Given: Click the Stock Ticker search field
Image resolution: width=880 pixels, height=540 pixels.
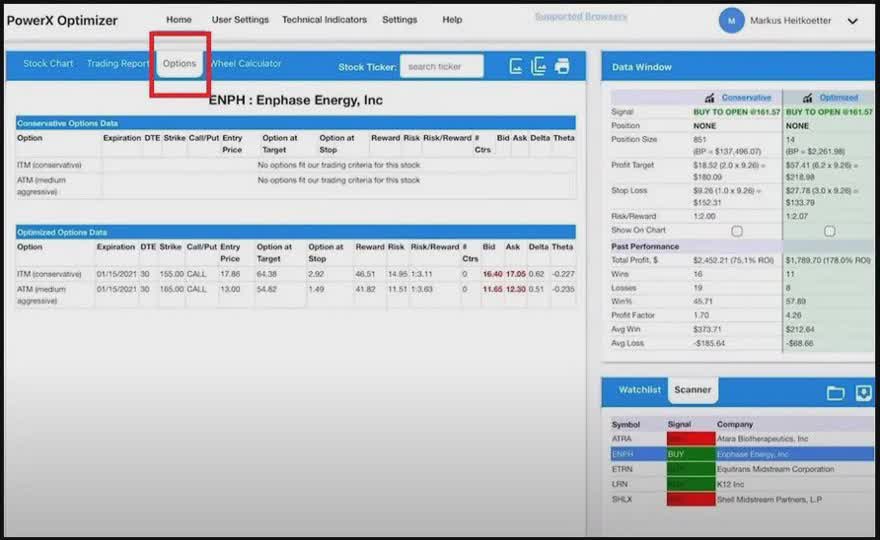Looking at the screenshot, I should pos(442,66).
